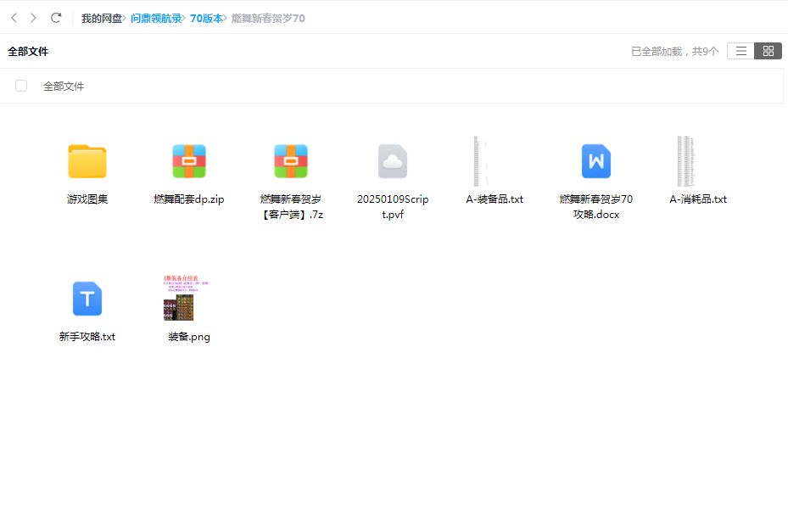This screenshot has height=532, width=788.
Task: Click the 全部文件 header label
Action: [26, 51]
